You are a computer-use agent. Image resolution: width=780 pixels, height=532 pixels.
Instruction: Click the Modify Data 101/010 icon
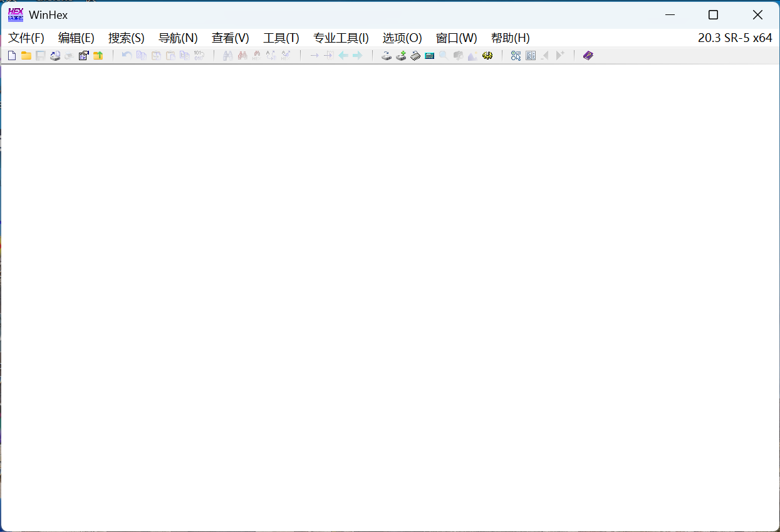pyautogui.click(x=199, y=56)
